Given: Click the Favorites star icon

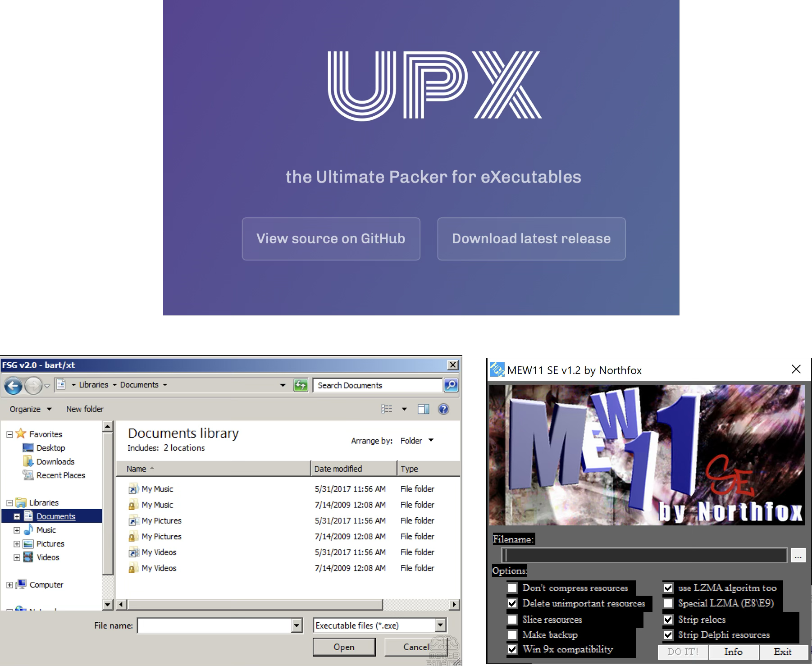Looking at the screenshot, I should [x=21, y=433].
